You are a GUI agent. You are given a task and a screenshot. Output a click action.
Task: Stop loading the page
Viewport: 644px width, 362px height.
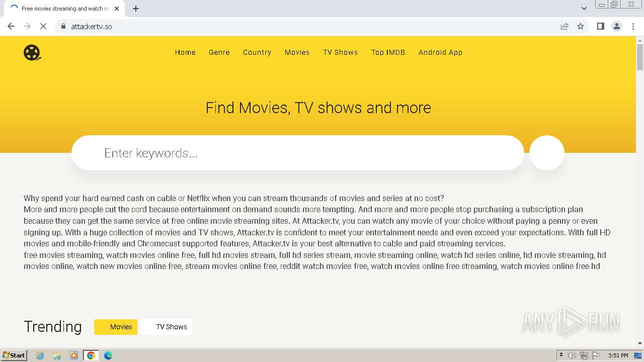click(43, 26)
